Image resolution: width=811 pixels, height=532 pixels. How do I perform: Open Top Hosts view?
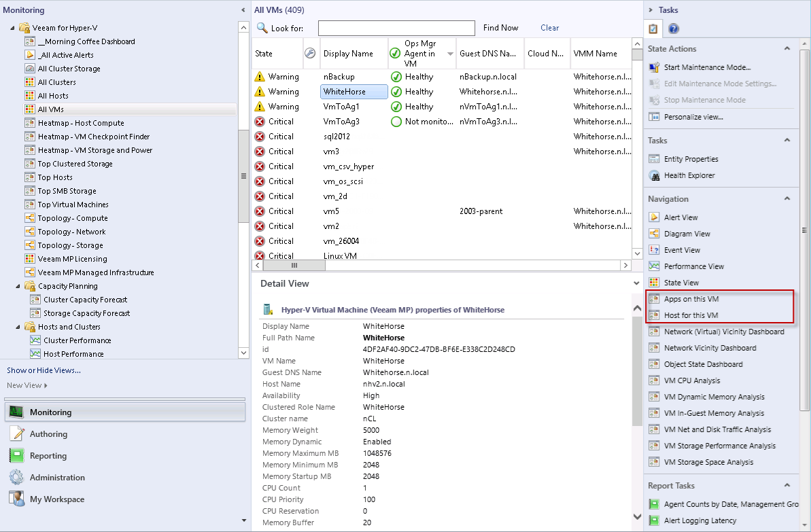(55, 177)
